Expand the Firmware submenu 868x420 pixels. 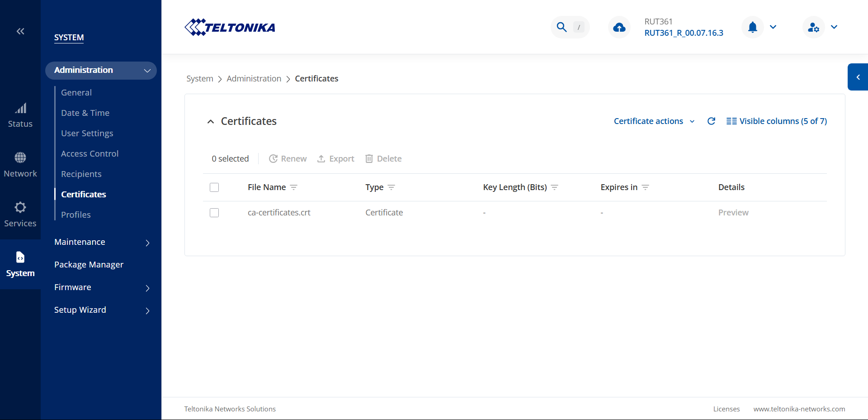(x=102, y=287)
